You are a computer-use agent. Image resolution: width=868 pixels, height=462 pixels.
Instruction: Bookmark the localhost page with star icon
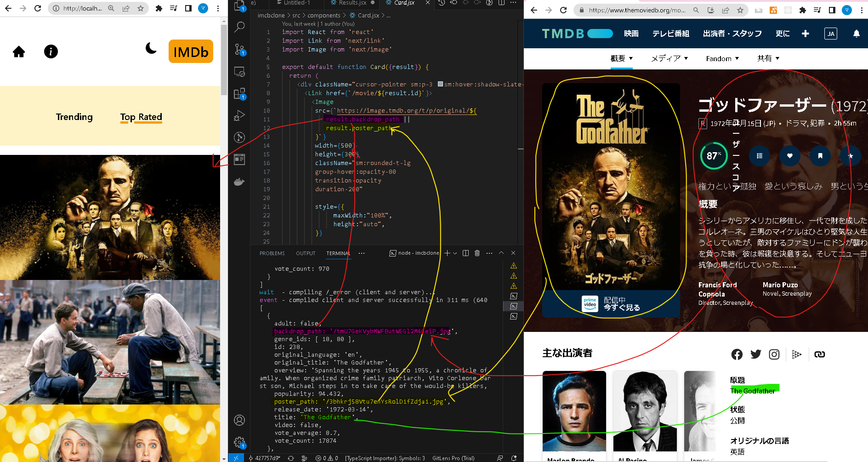(x=141, y=8)
